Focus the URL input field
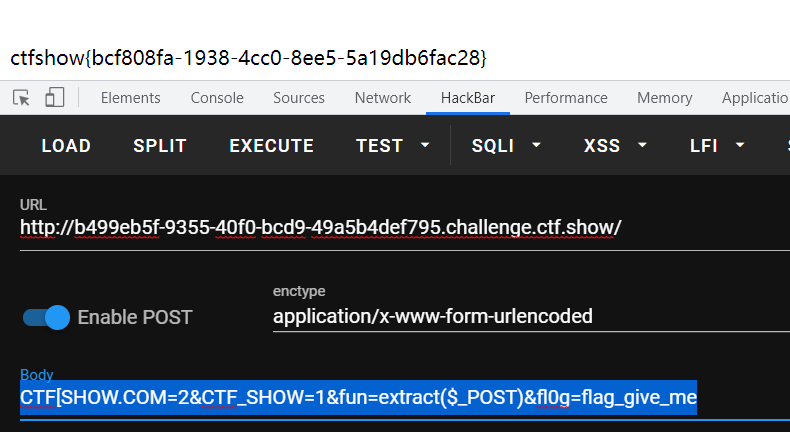This screenshot has width=790, height=432. 405,228
